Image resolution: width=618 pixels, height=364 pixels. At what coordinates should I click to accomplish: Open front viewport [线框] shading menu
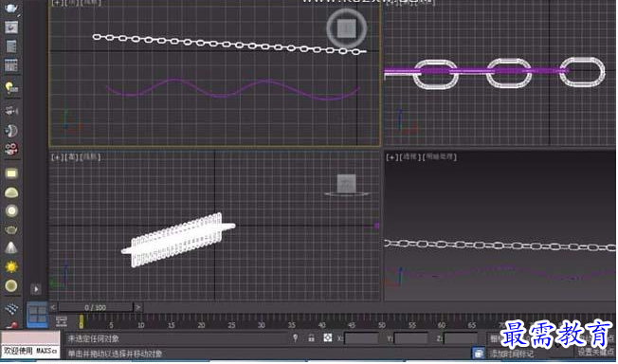click(90, 157)
